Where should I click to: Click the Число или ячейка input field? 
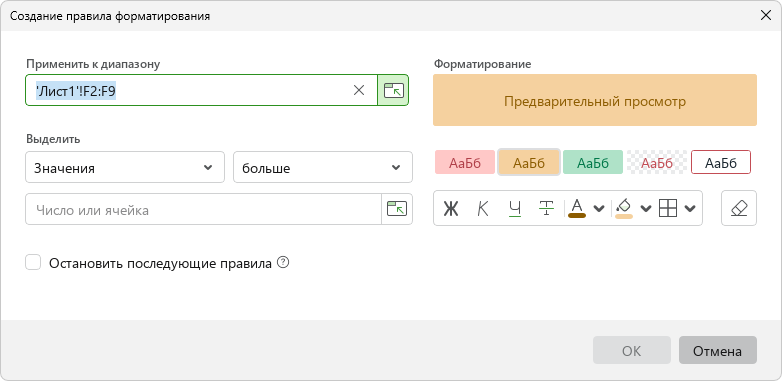tap(203, 209)
